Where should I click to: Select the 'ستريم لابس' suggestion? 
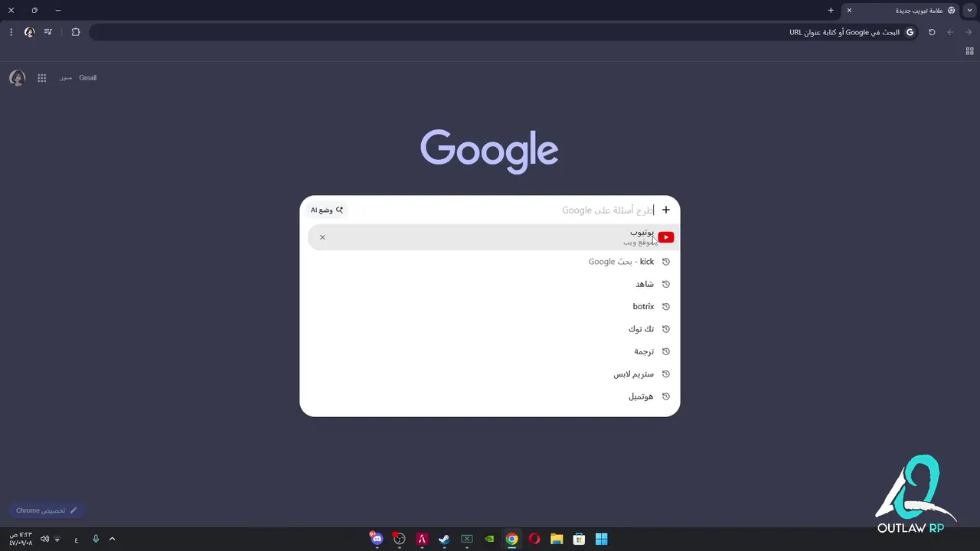(x=490, y=374)
